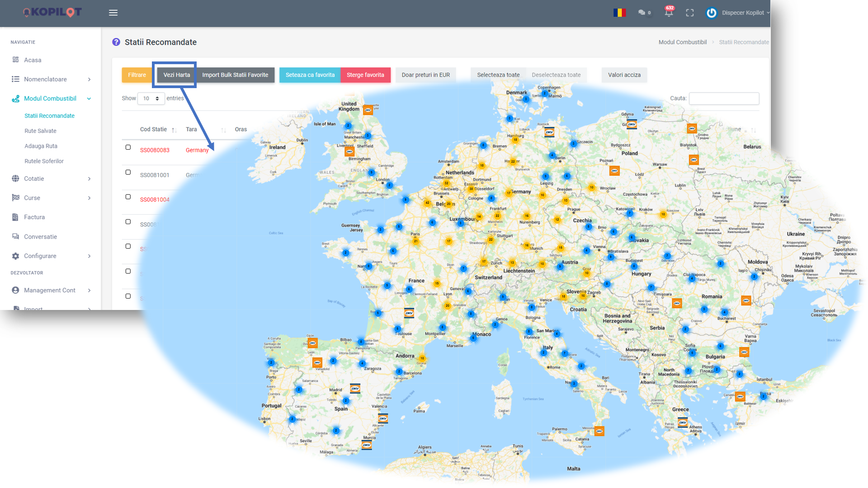Tick the checkbox for station SS0081001
Viewport: 868px width, 488px height.
point(128,172)
